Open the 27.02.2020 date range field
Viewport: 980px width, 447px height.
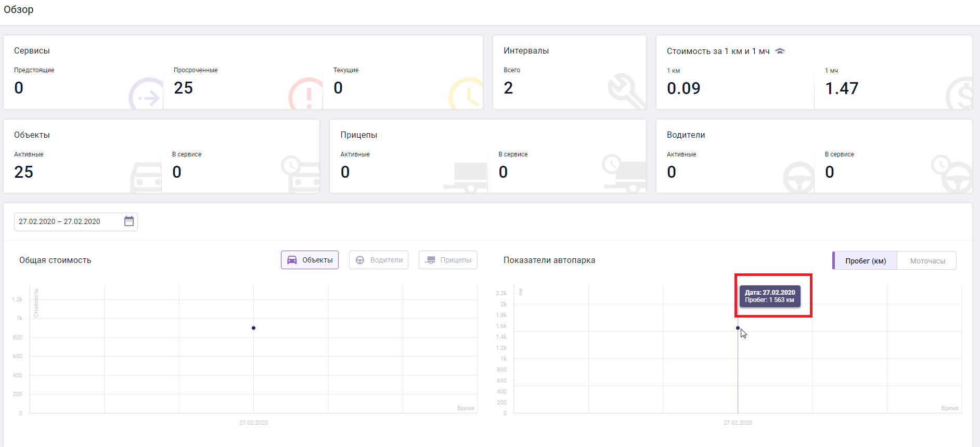[x=68, y=221]
